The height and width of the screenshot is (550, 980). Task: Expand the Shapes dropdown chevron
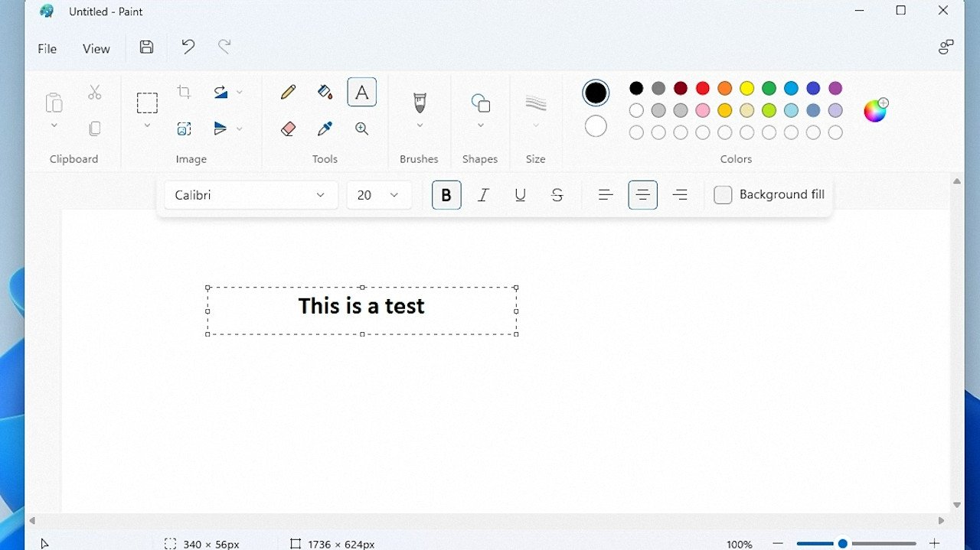pos(480,125)
